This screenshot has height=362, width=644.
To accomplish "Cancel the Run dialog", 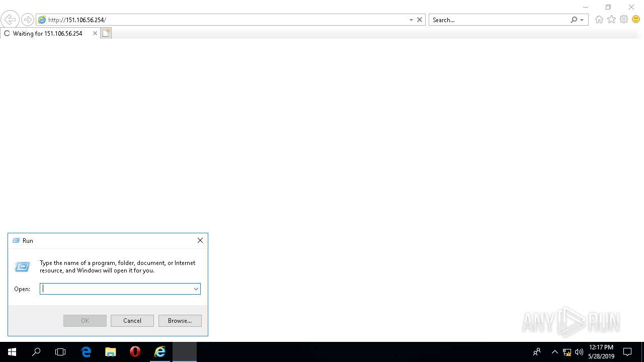I will click(x=132, y=321).
